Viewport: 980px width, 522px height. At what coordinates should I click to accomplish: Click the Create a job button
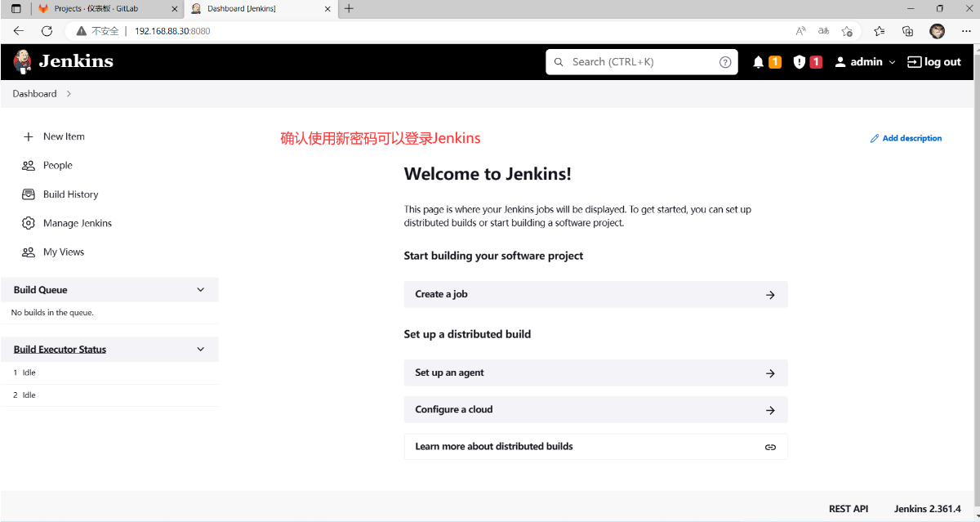pos(595,294)
